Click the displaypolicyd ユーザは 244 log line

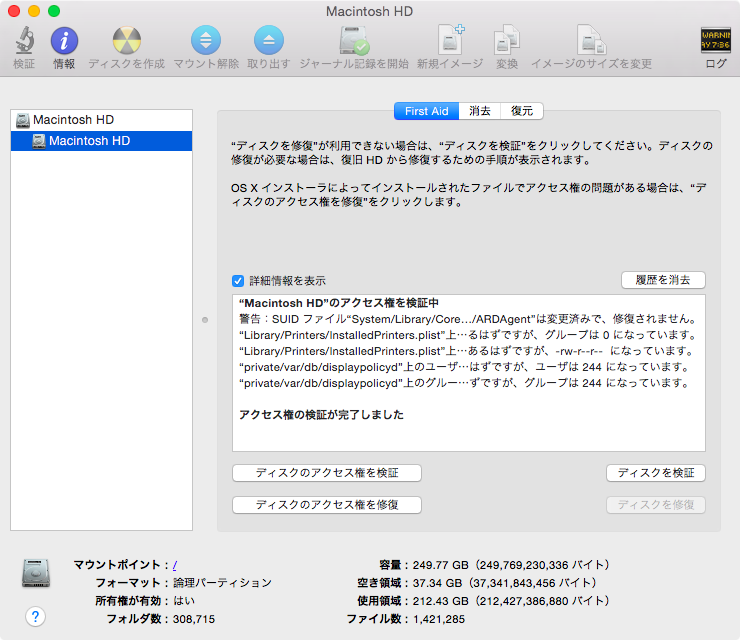coord(465,367)
